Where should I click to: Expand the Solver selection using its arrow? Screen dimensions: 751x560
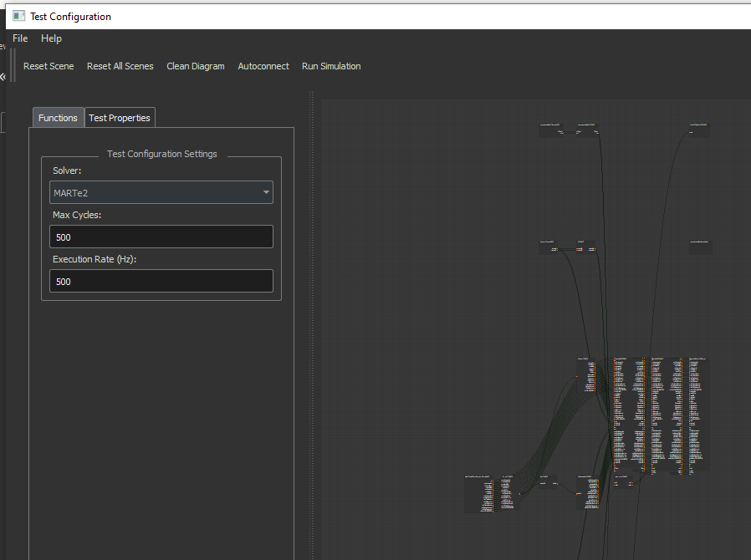pos(266,192)
